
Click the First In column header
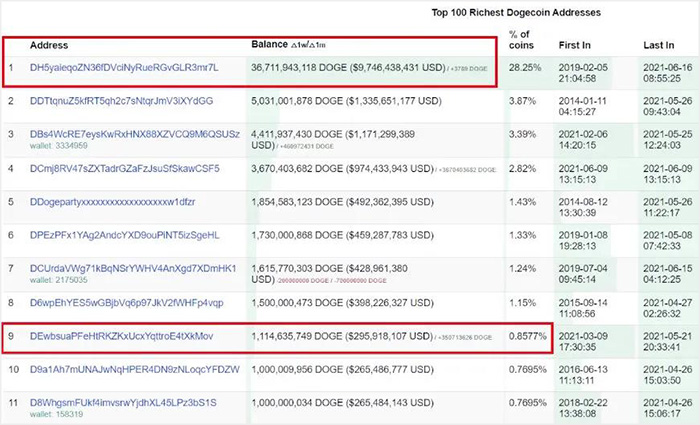click(x=573, y=45)
